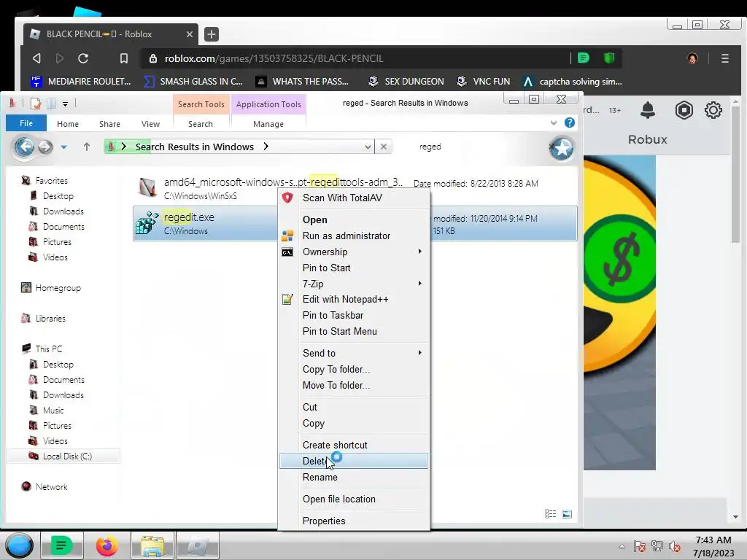Choose Rename in context menu
This screenshot has height=560, width=747.
(354, 477)
